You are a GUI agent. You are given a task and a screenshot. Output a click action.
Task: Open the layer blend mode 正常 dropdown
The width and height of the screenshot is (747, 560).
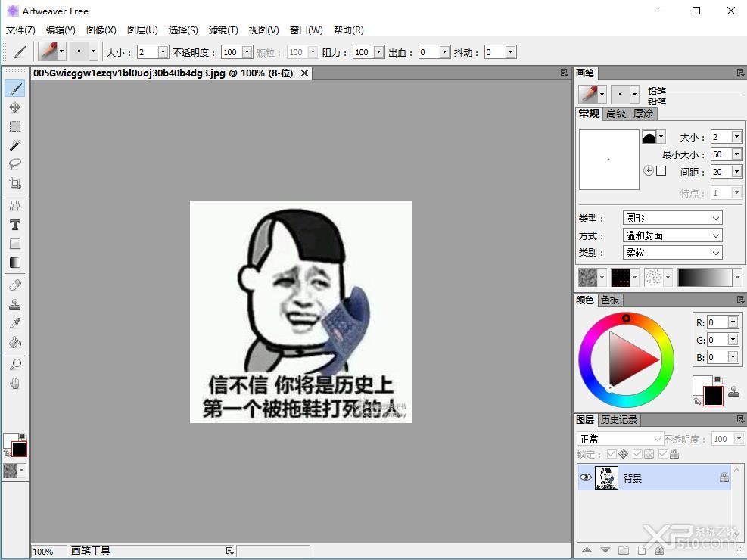(x=619, y=439)
